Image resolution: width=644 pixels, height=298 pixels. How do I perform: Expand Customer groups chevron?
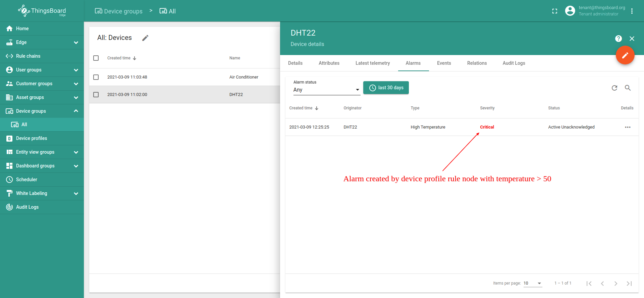click(x=76, y=84)
